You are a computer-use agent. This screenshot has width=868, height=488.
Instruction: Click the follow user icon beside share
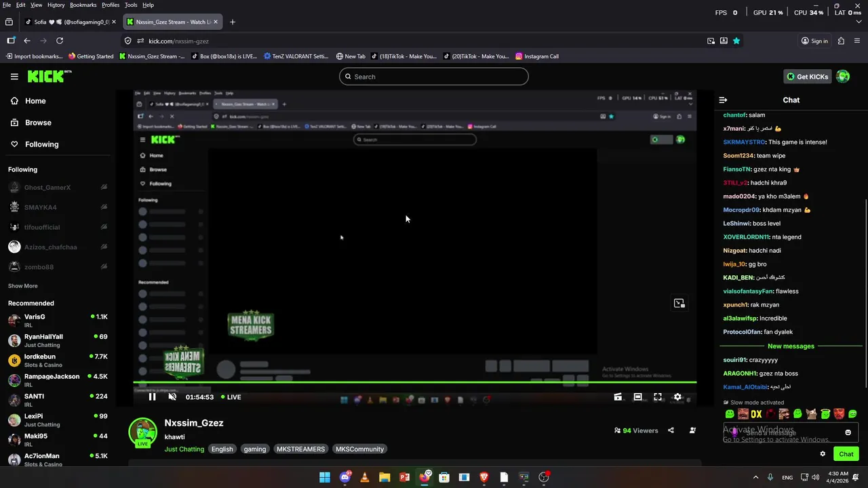tap(692, 430)
